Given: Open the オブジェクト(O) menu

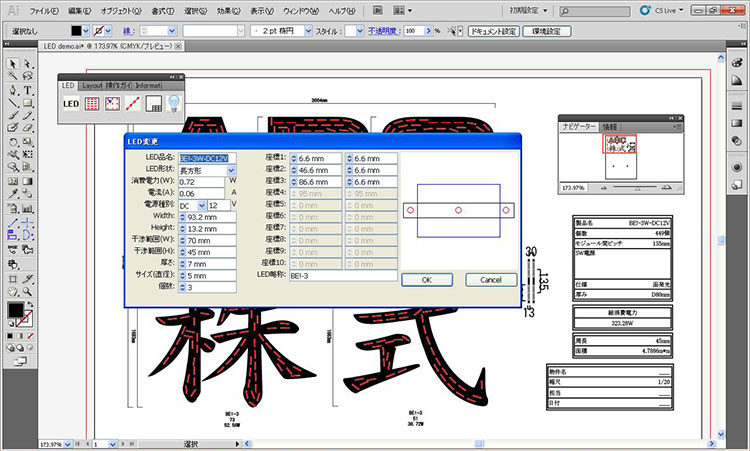Looking at the screenshot, I should point(121,11).
